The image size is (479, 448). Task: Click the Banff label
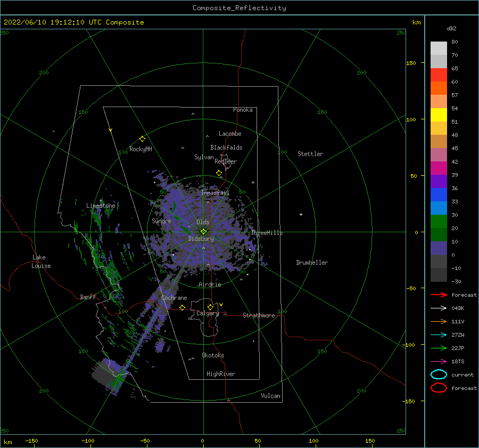point(88,297)
